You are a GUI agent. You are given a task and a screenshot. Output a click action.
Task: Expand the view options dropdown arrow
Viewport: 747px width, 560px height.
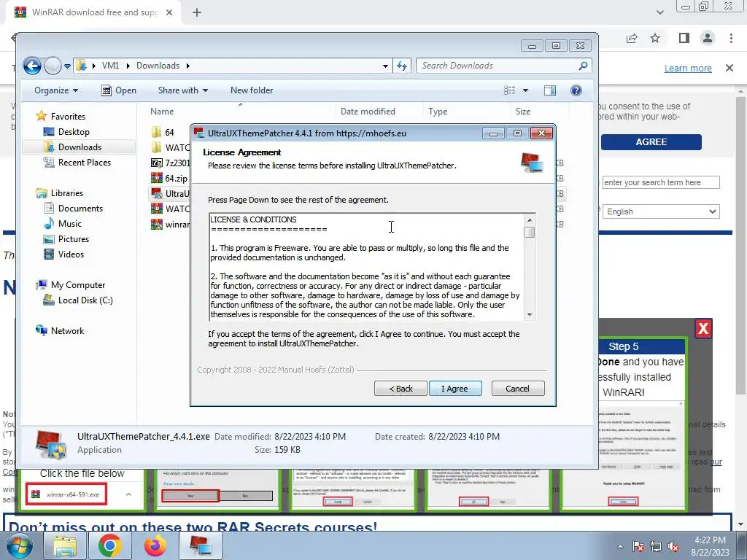525,90
